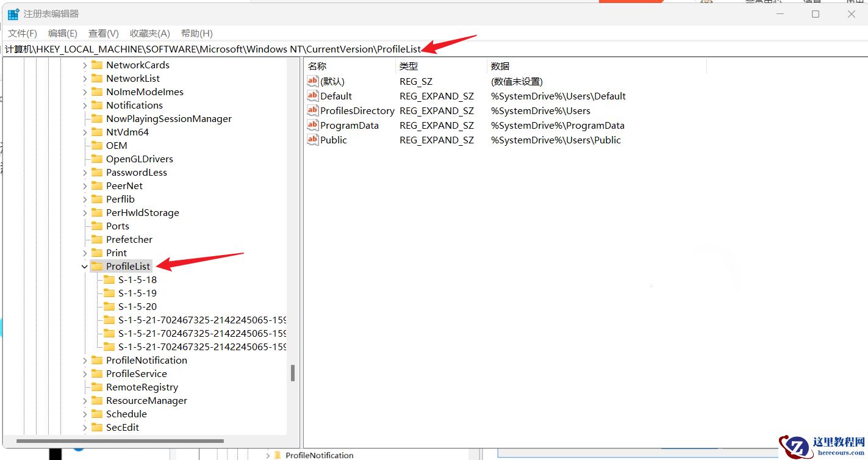Select the OpenGLDrivers folder icon
The image size is (868, 460).
click(96, 159)
